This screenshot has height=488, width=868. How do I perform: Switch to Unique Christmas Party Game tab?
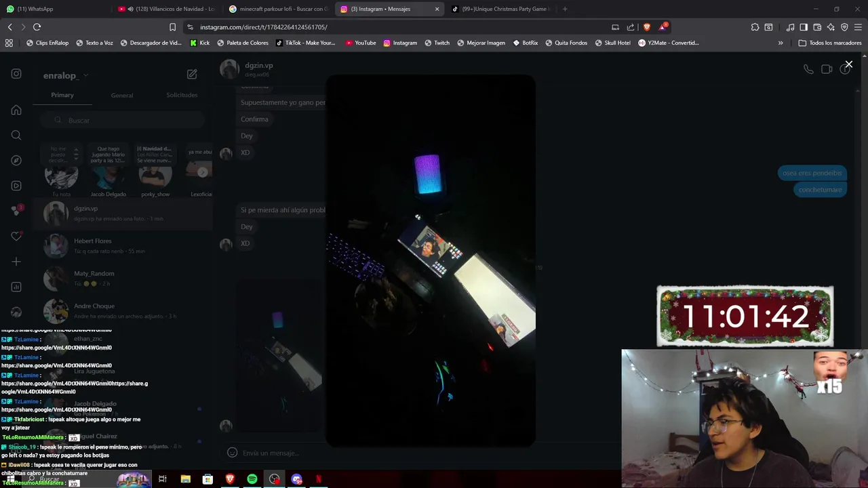click(x=500, y=9)
